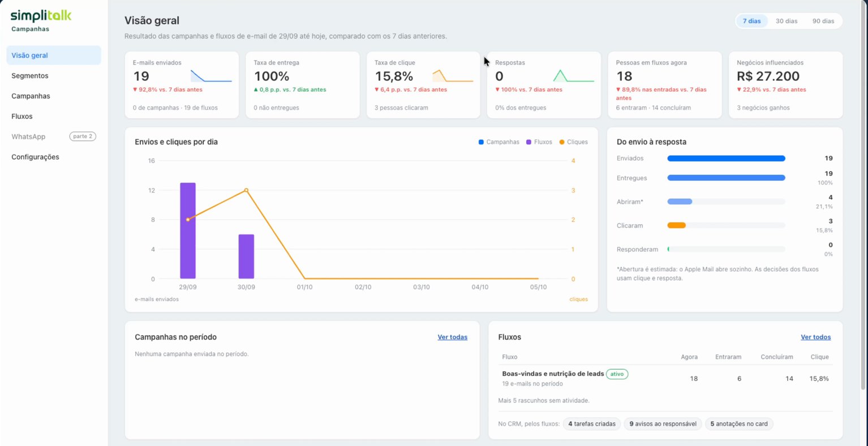Viewport: 868px width, 446px height.
Task: Open Campanhas in the sidebar
Action: coord(54,96)
